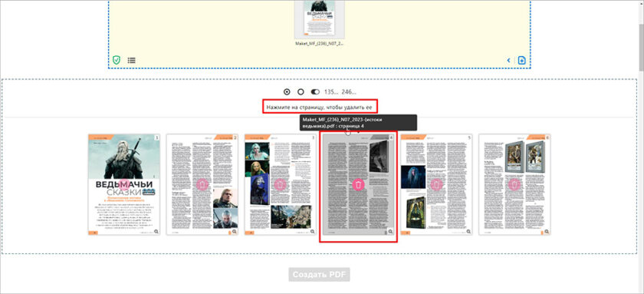The width and height of the screenshot is (644, 294).
Task: Click the trash icon on page 3
Action: pos(280,185)
